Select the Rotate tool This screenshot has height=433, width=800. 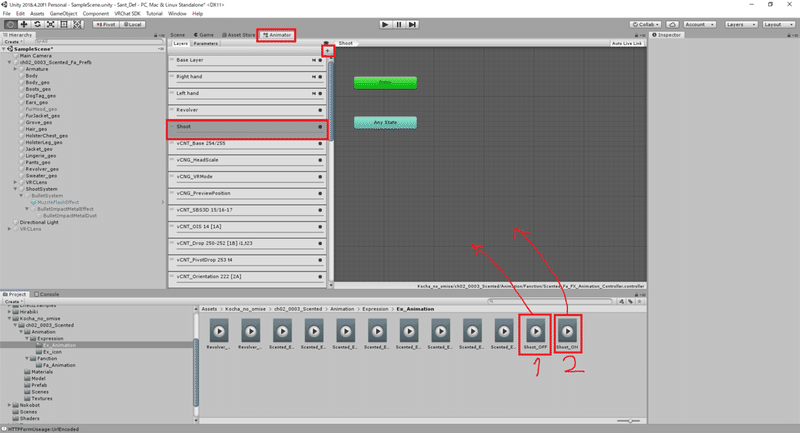pos(37,24)
